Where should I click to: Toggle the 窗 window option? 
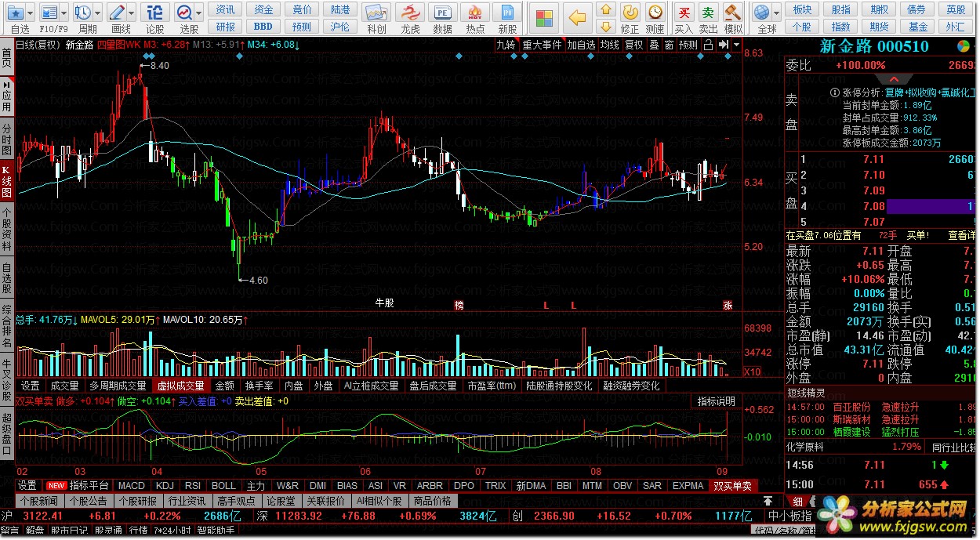[x=669, y=45]
